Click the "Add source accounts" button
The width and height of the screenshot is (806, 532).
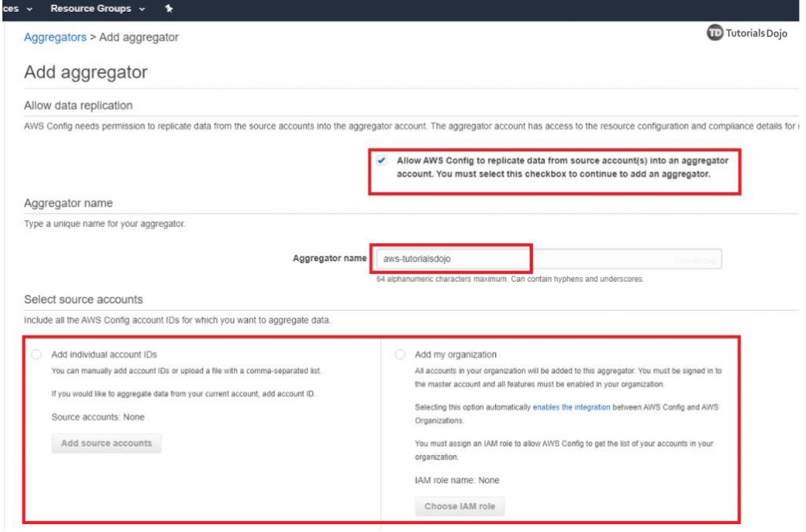106,442
